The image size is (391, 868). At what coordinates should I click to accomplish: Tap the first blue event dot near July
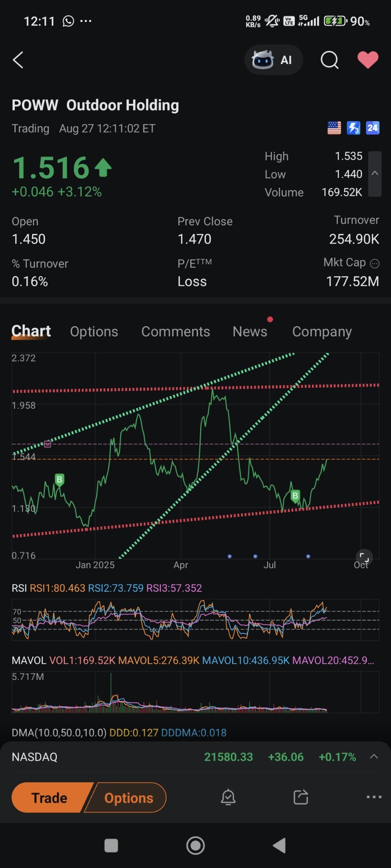[x=229, y=556]
